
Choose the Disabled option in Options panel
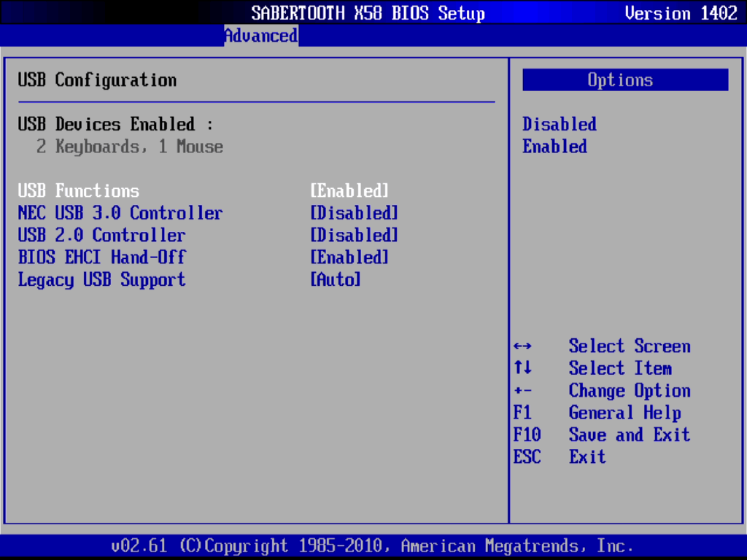(x=560, y=124)
